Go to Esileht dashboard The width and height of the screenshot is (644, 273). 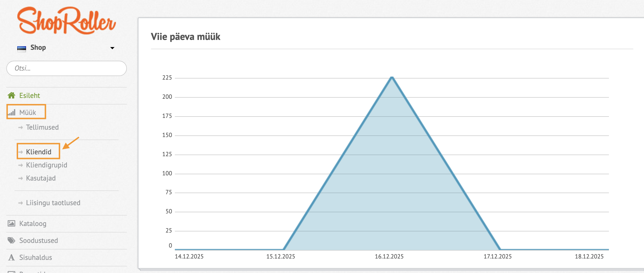30,95
